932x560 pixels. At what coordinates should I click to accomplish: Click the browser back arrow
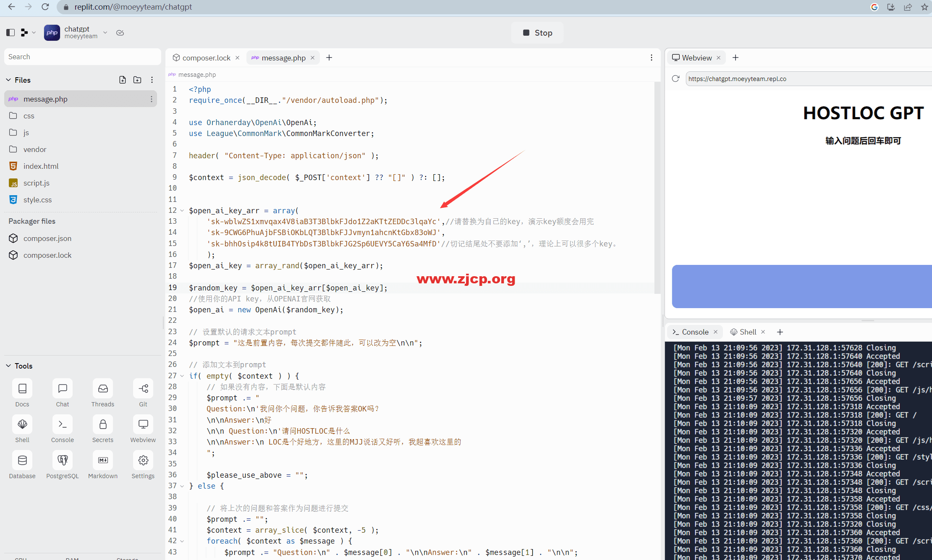pyautogui.click(x=11, y=7)
